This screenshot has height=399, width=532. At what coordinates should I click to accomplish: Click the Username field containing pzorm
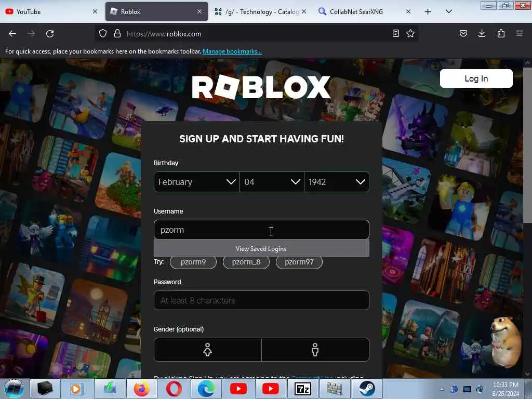click(x=261, y=230)
